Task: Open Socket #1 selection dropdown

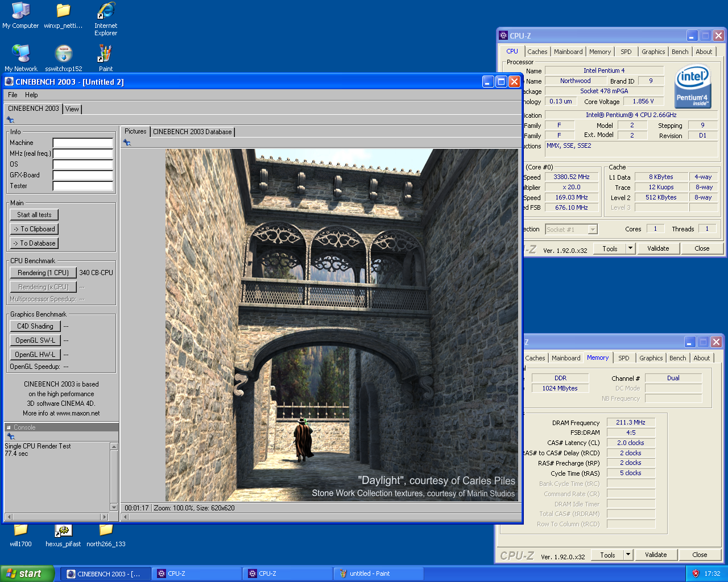Action: click(x=593, y=230)
